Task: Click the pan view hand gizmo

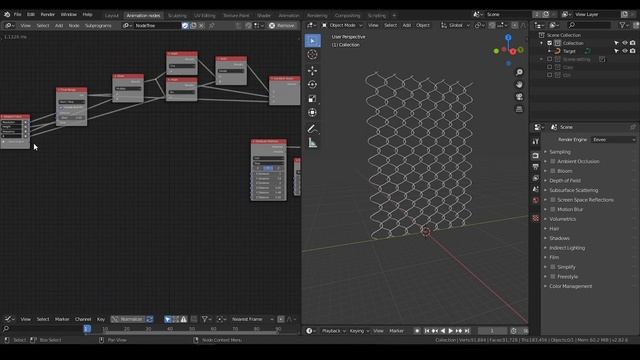Action: [519, 84]
